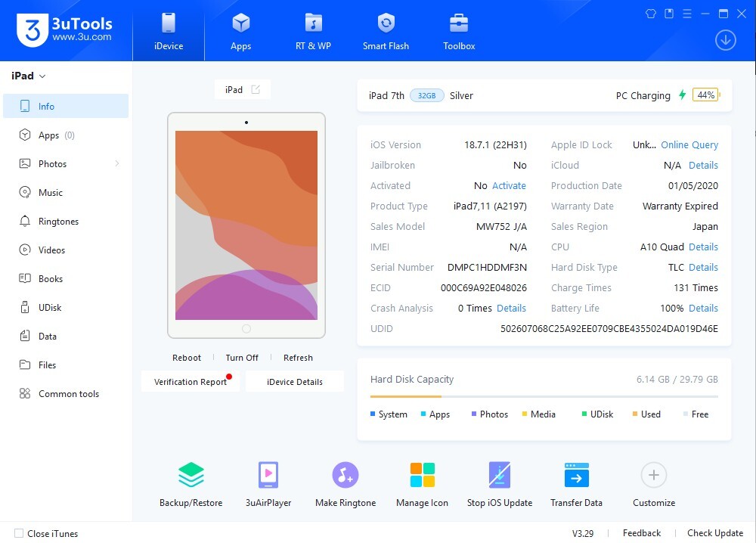Image resolution: width=756 pixels, height=543 pixels.
Task: Open the Toolbox tab
Action: tap(459, 32)
